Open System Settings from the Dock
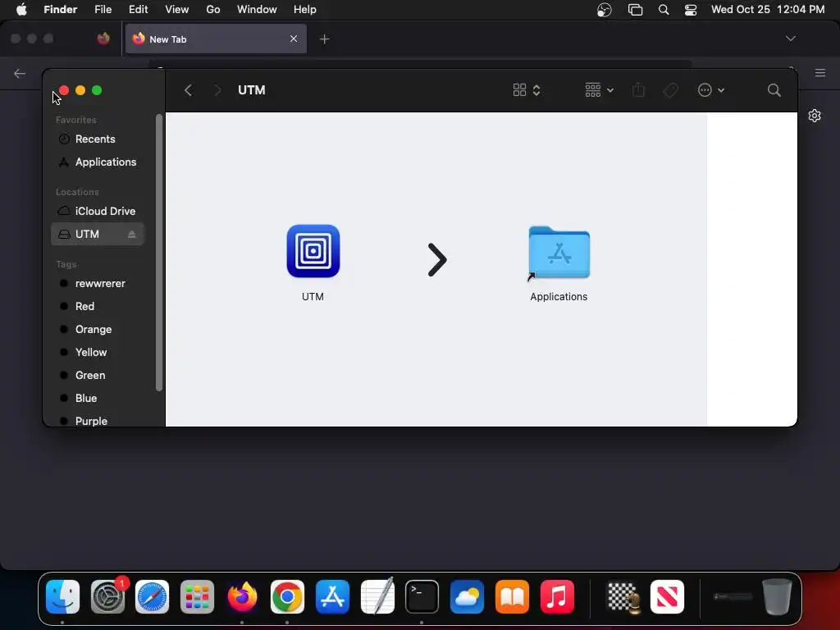Image resolution: width=840 pixels, height=630 pixels. click(107, 597)
